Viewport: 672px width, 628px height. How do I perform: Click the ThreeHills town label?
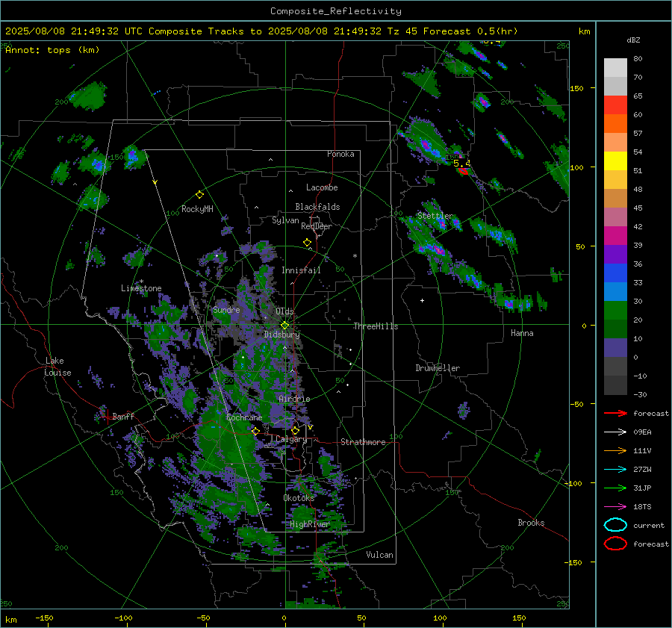(376, 326)
